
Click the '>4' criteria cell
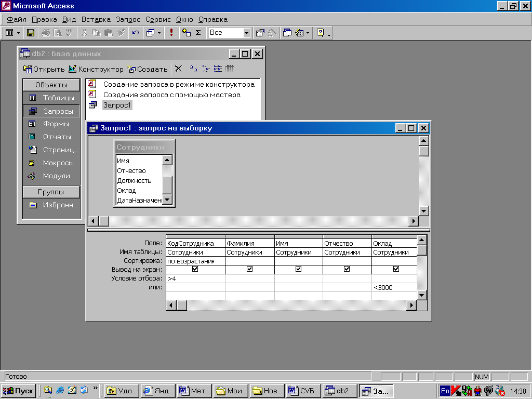195,278
